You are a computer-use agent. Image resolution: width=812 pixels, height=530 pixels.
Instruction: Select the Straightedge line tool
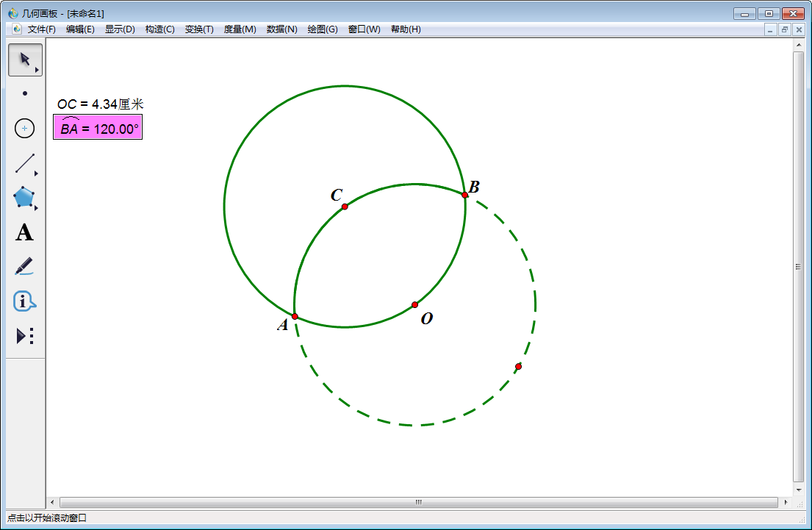coord(24,163)
